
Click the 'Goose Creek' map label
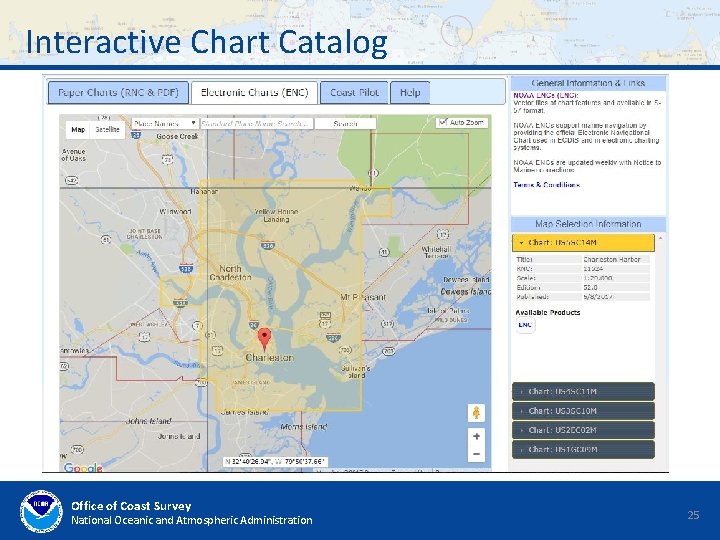(177, 136)
